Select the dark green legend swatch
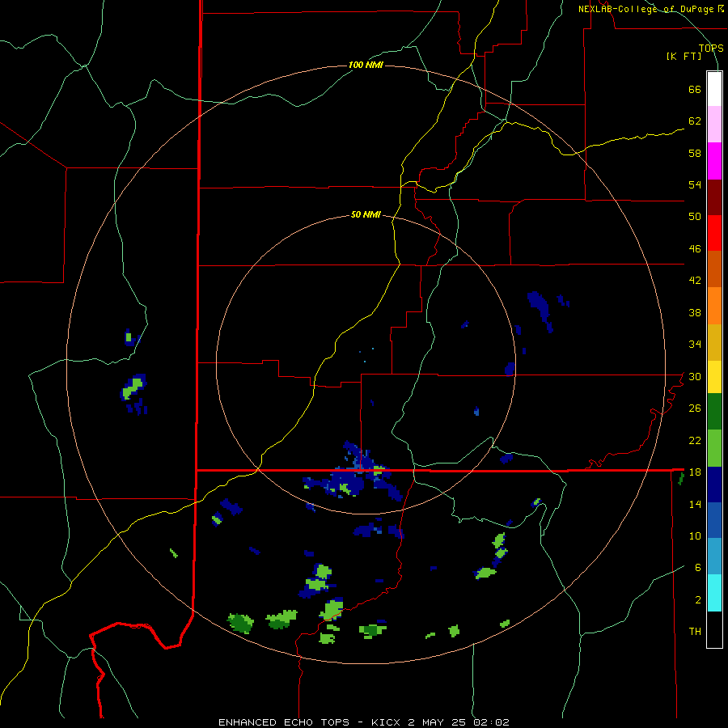The image size is (728, 728). point(714,412)
